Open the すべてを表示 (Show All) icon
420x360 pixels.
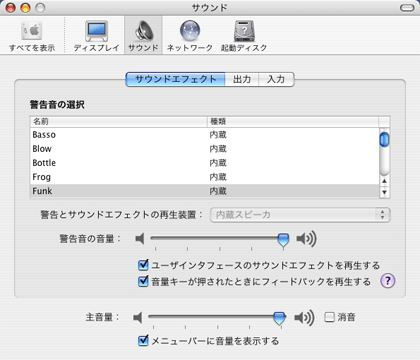pyautogui.click(x=32, y=31)
